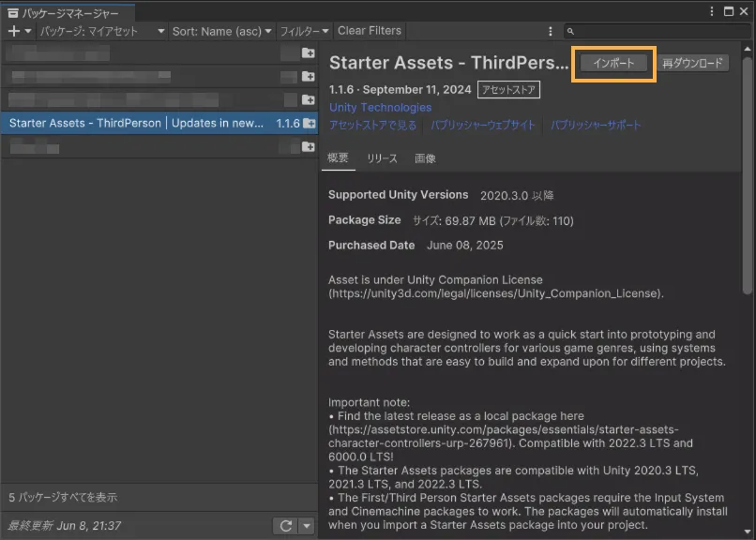Screen dimensions: 756x540
Task: Open the refresh options dropdown arrow
Action: click(307, 526)
